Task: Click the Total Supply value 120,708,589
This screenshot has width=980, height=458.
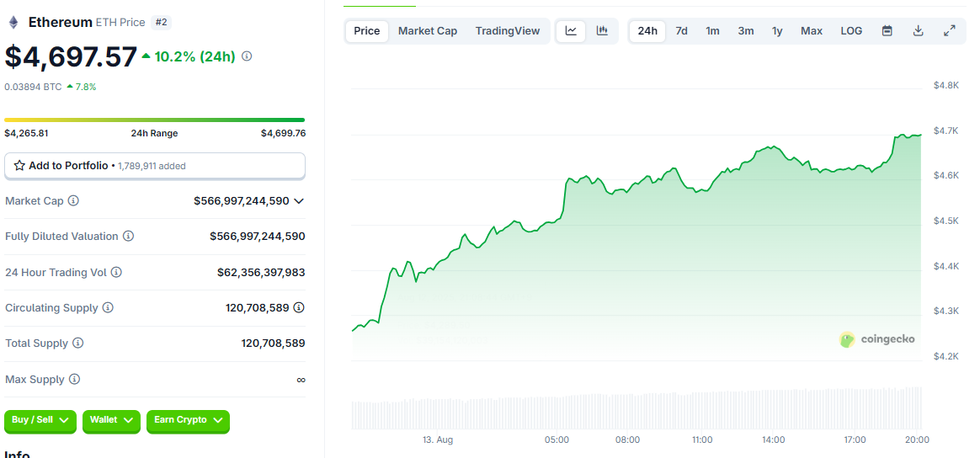Action: (x=273, y=343)
